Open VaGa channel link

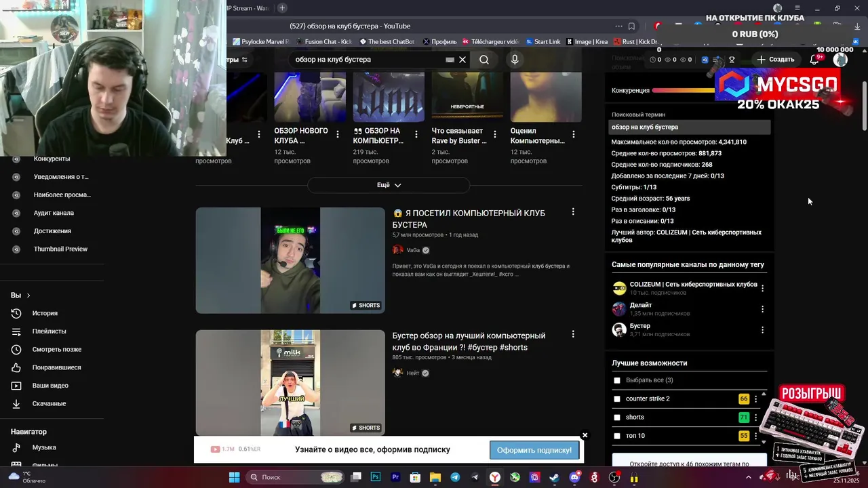pyautogui.click(x=413, y=250)
